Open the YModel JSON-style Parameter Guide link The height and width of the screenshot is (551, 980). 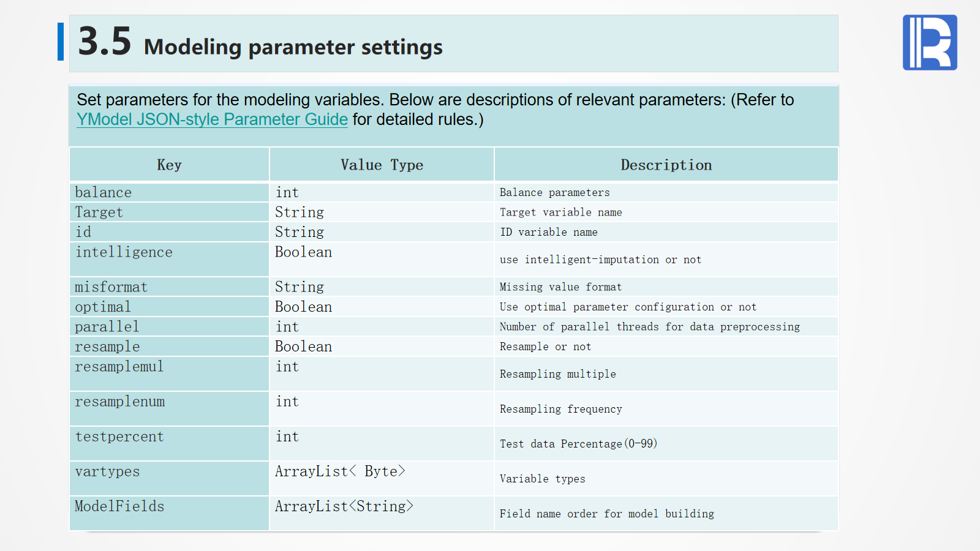tap(212, 119)
